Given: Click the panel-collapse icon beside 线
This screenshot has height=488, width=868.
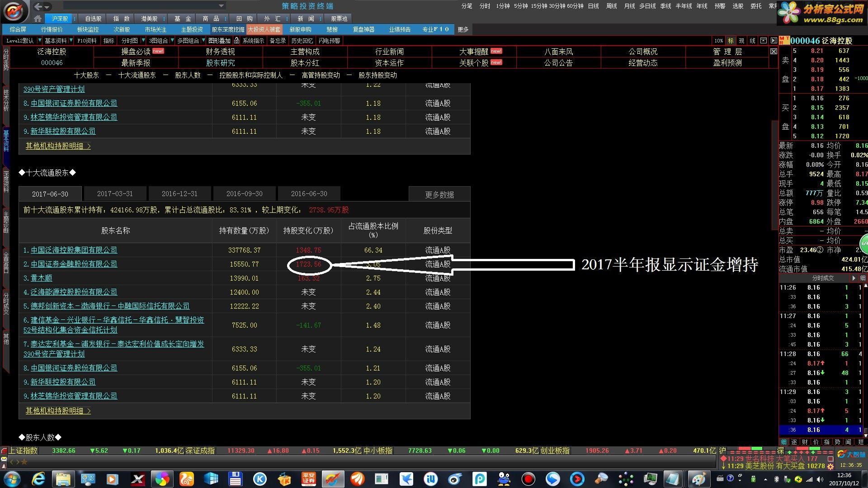Looking at the screenshot, I should click(764, 41).
